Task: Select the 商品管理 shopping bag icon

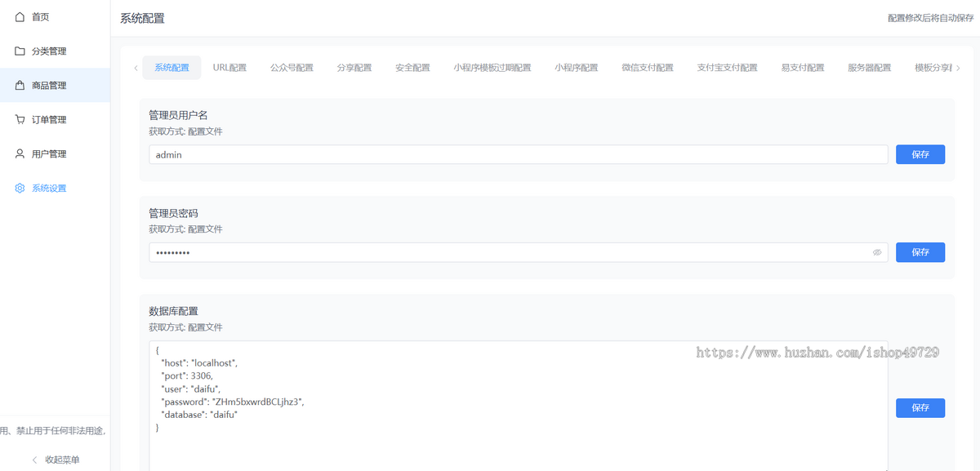Action: [20, 86]
